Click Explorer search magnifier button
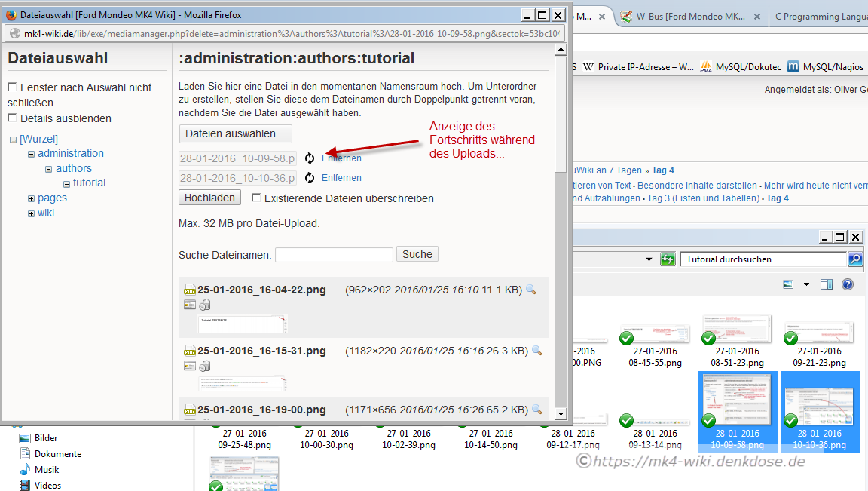Viewport: 868px width, 491px height. coord(854,259)
